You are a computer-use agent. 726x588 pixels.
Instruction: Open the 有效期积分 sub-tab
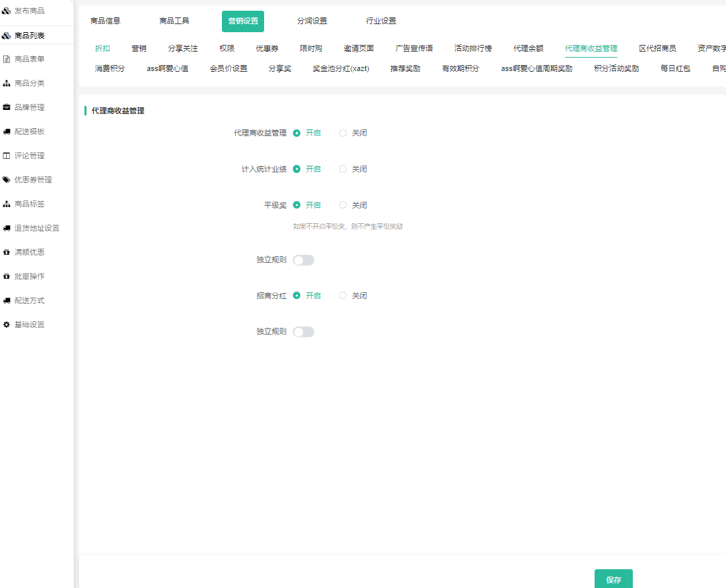coord(461,68)
